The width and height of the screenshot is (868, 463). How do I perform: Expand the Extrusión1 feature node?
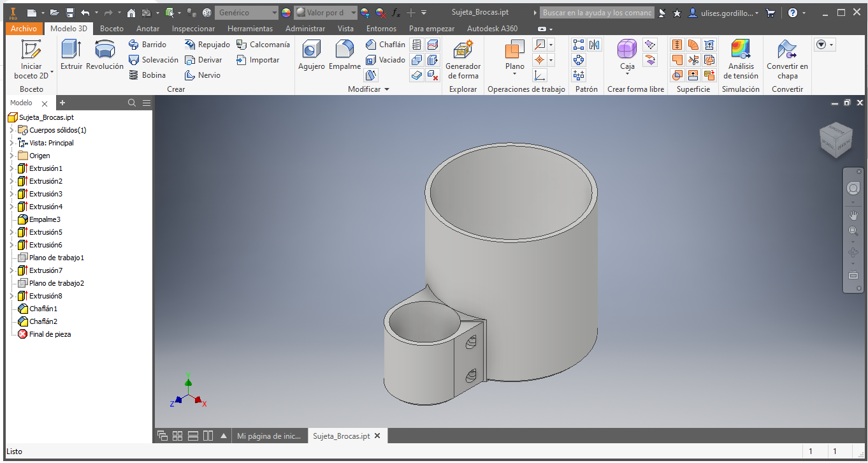[x=11, y=168]
